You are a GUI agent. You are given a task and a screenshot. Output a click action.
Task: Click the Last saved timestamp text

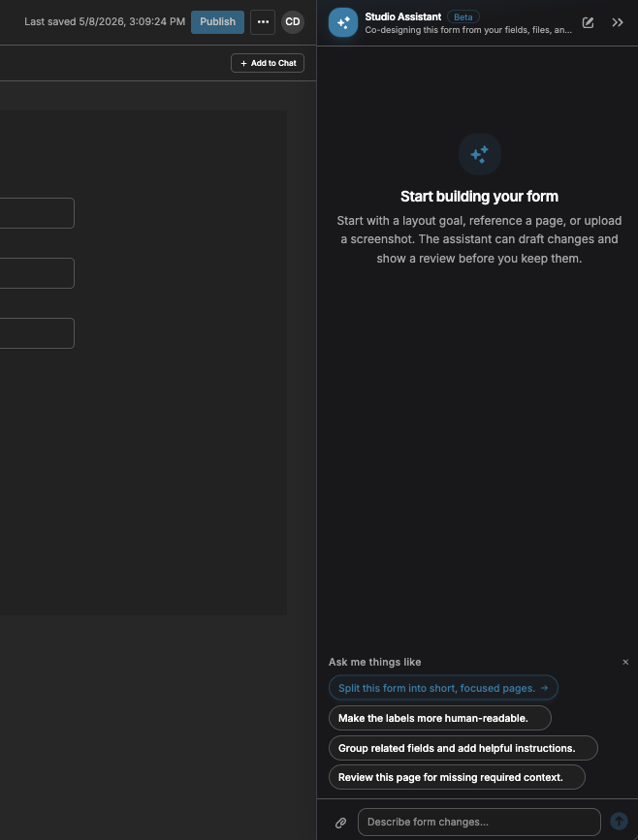pos(105,22)
